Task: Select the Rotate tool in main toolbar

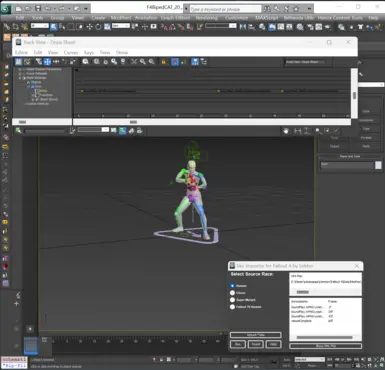Action: click(98, 27)
